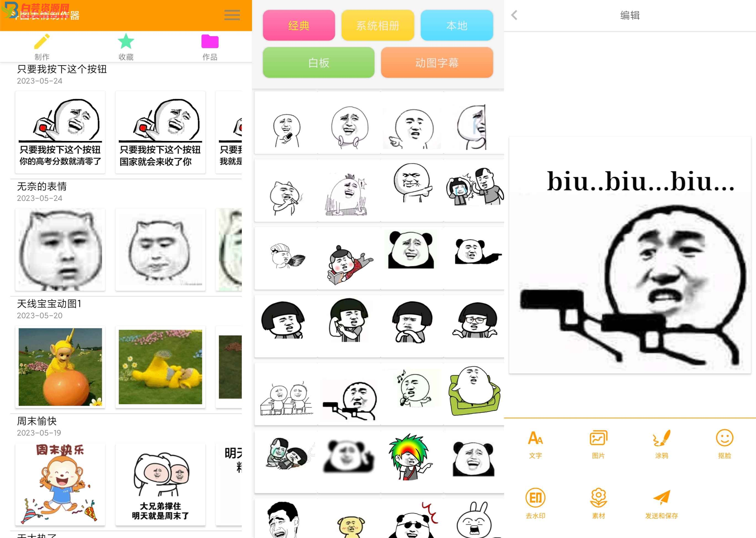Toggle the 制作 (create) tab view
This screenshot has width=756, height=538.
coord(41,47)
